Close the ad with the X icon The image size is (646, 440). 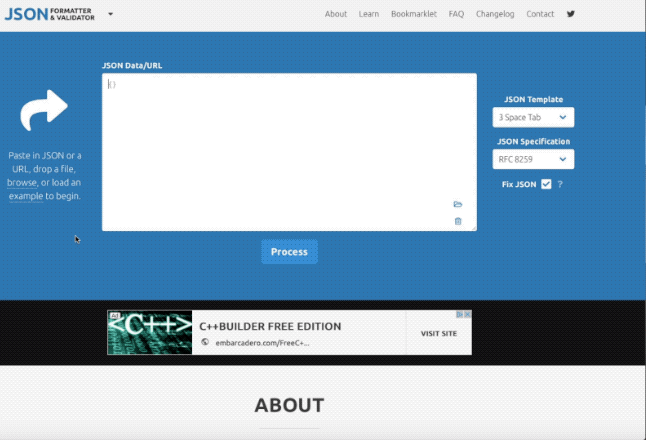(467, 314)
